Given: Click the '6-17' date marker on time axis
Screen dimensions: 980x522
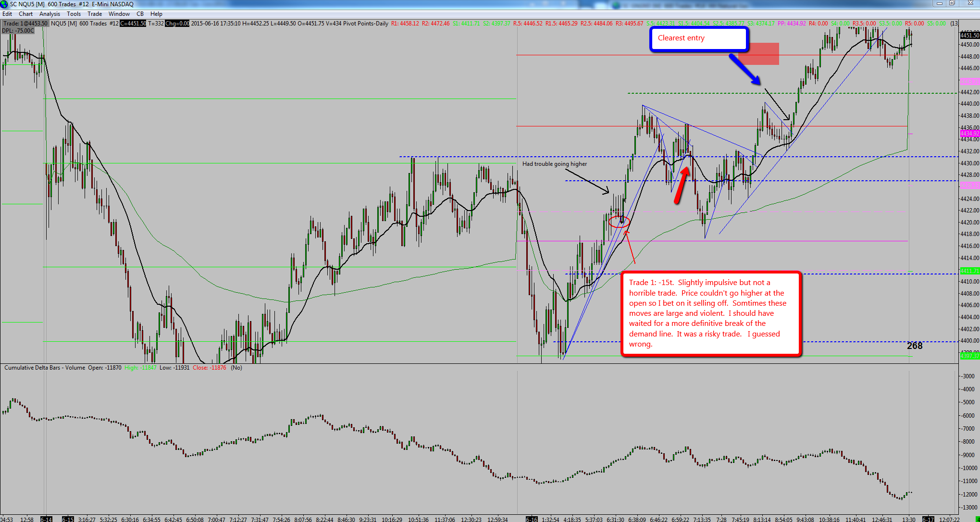Looking at the screenshot, I should 928,519.
